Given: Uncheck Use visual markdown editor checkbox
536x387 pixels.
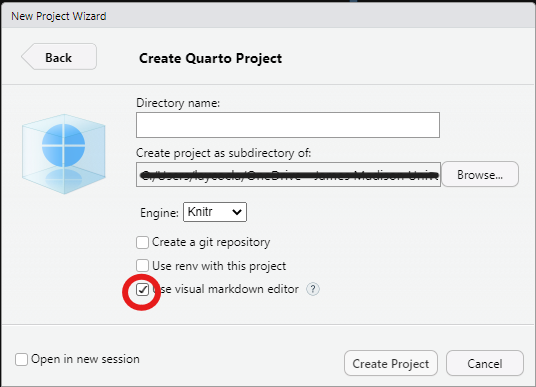Looking at the screenshot, I should [142, 290].
